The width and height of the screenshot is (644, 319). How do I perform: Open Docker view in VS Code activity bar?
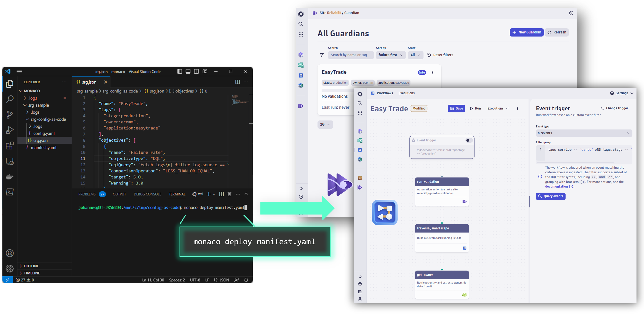[10, 177]
